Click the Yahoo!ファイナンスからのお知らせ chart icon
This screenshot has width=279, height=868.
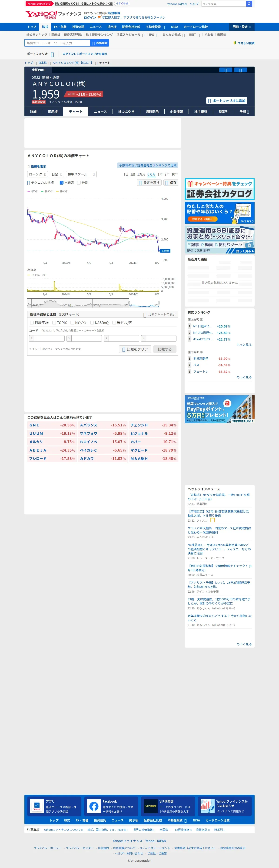(207, 806)
